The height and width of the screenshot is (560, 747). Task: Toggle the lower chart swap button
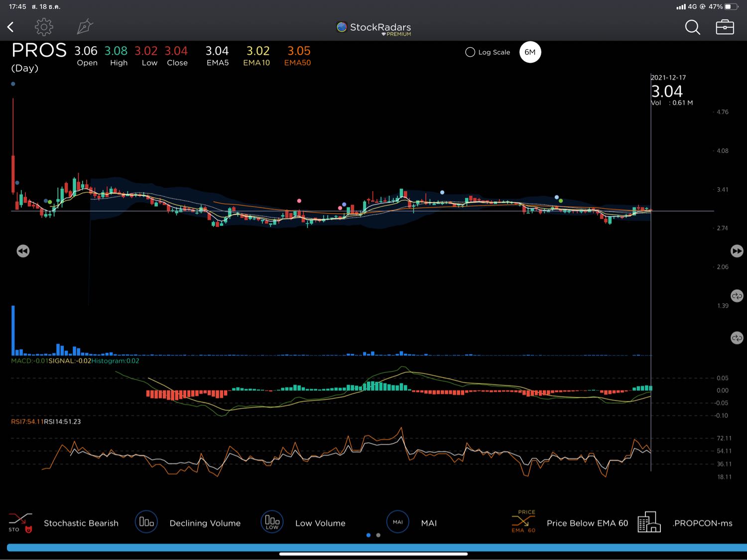click(737, 338)
